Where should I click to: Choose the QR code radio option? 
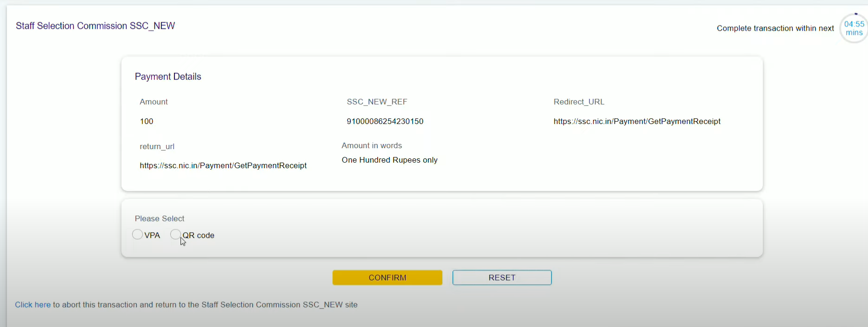(x=175, y=235)
